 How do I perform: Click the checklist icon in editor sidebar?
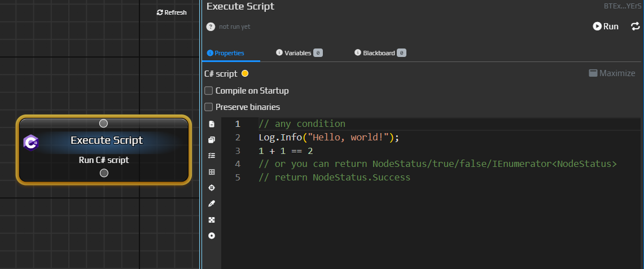(x=212, y=156)
